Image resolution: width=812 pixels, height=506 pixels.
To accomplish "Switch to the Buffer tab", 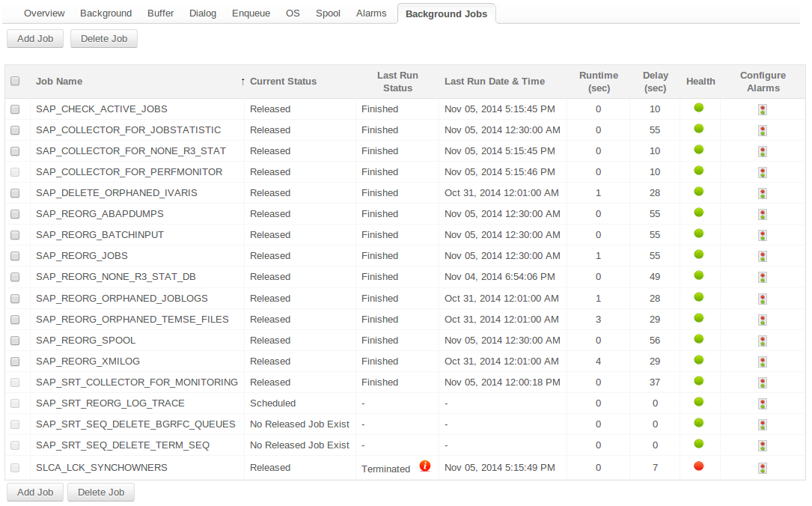I will click(161, 13).
